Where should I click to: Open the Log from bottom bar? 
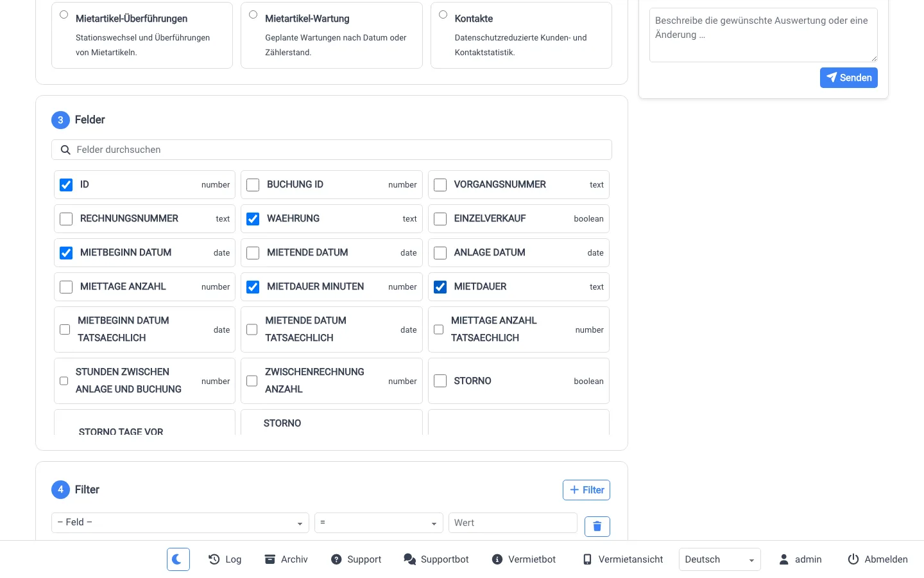(225, 559)
